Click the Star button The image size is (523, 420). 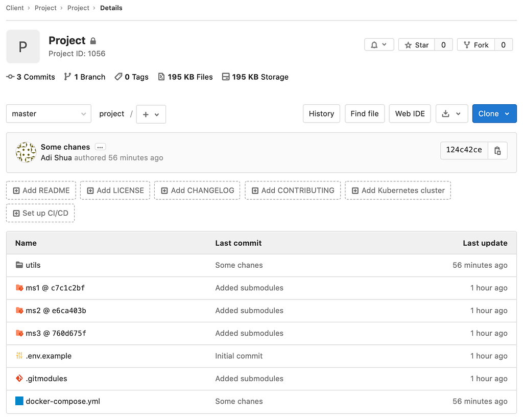point(417,44)
